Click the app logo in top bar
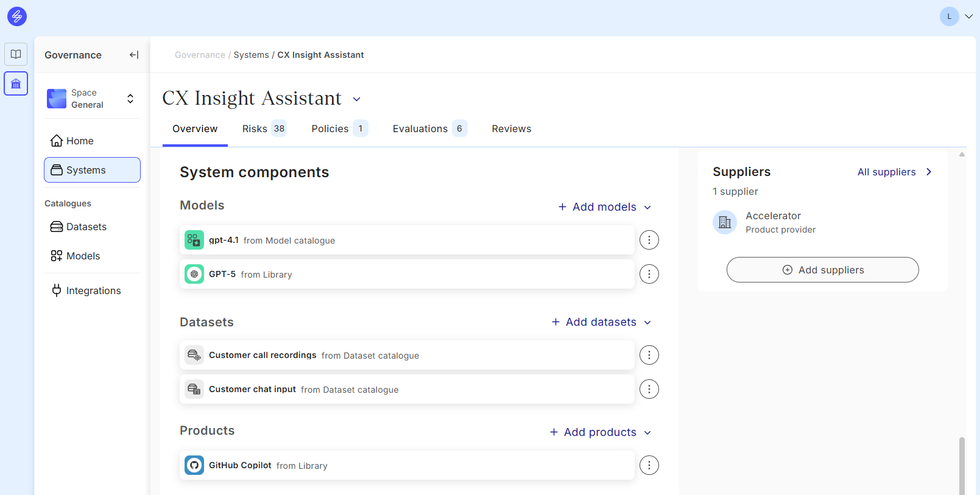This screenshot has width=980, height=495. tap(17, 16)
